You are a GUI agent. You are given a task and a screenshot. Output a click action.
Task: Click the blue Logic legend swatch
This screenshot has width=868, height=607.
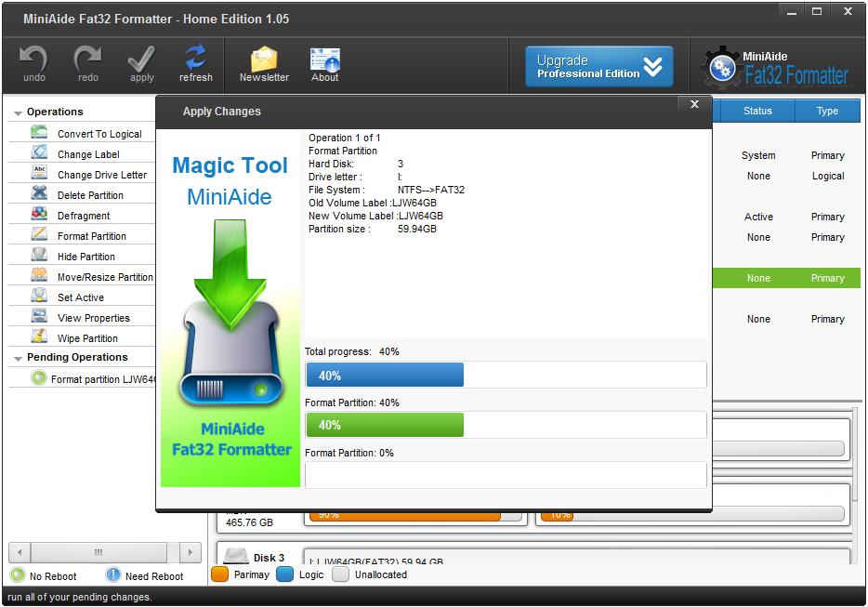pyautogui.click(x=284, y=574)
